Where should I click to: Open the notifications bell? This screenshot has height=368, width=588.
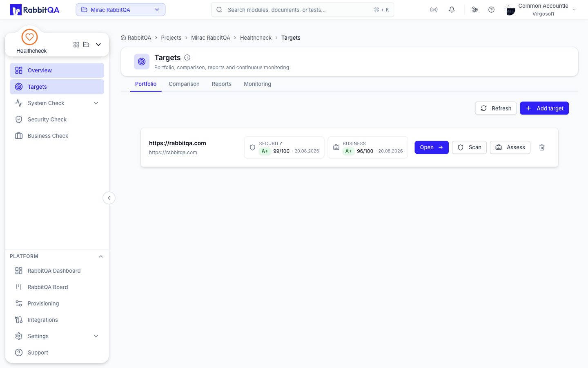452,10
